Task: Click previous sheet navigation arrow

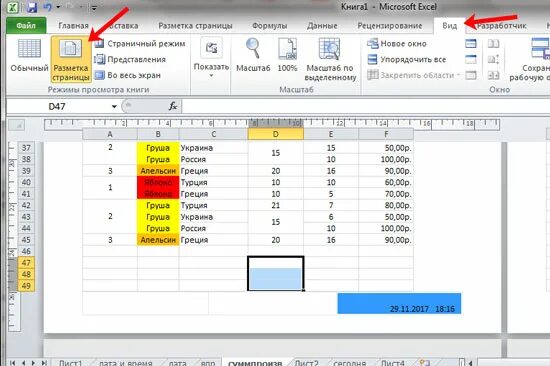Action: pyautogui.click(x=23, y=363)
